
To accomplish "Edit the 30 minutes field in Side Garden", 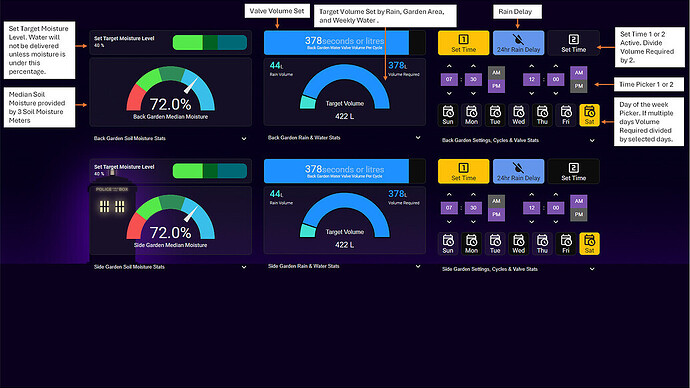I will click(473, 208).
